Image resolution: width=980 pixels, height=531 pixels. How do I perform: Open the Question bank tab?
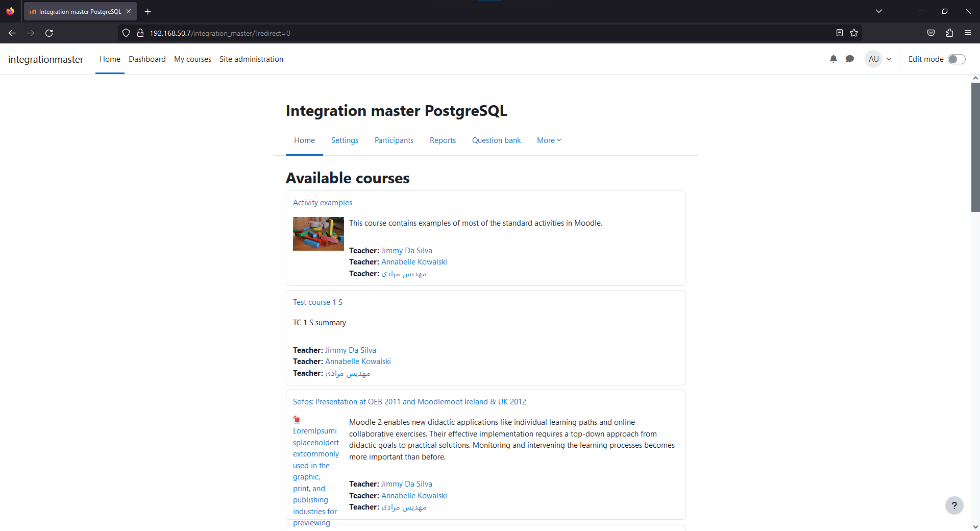pyautogui.click(x=496, y=140)
